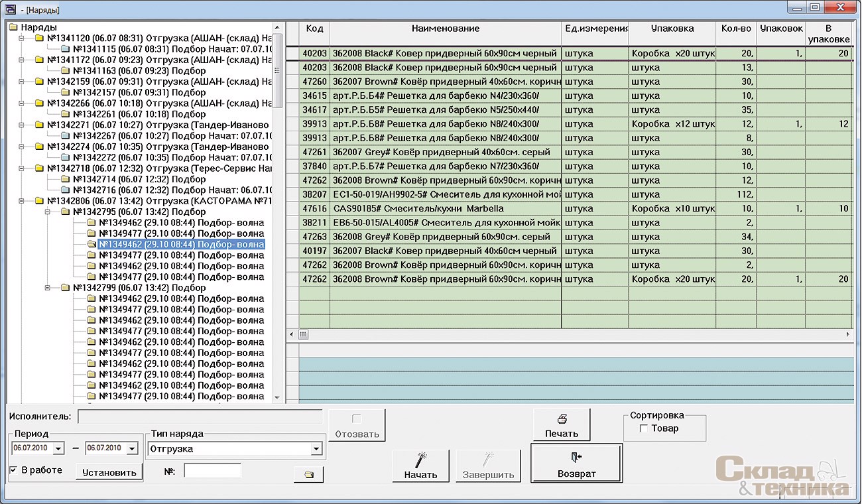Click tree scrollbar up arrow
Screen dimensions: 862x504
tap(278, 28)
